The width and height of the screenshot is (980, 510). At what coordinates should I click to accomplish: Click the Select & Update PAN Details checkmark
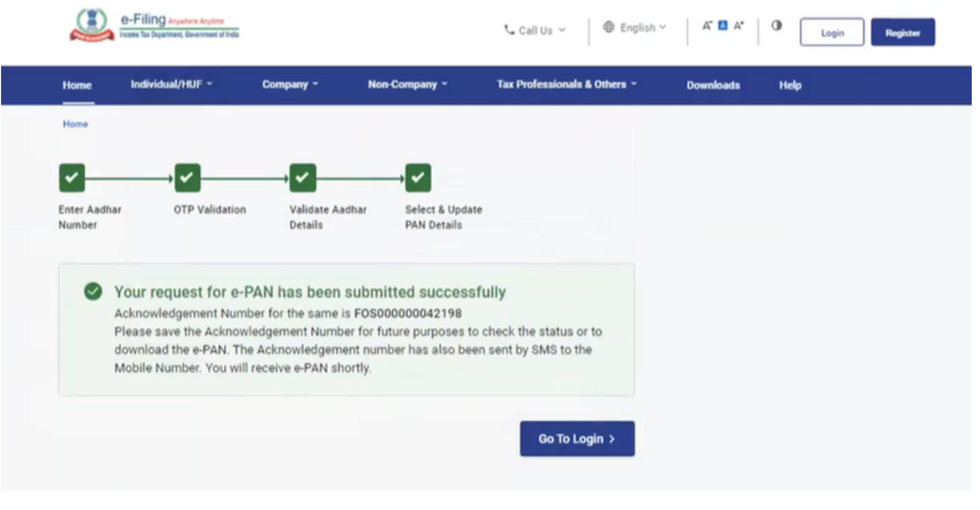(x=418, y=178)
